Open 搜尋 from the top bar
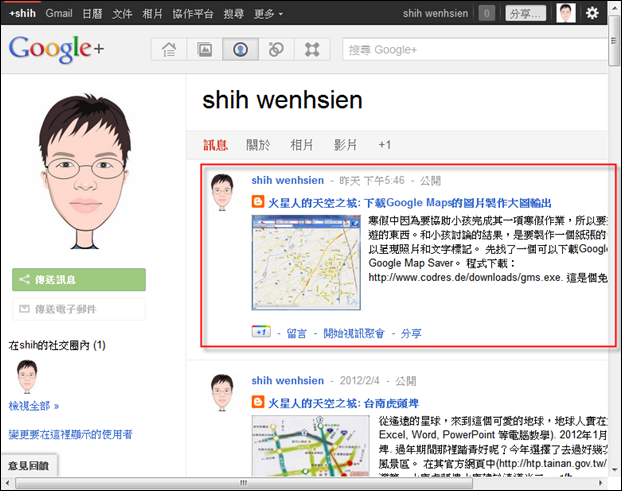The height and width of the screenshot is (491, 622). (233, 14)
